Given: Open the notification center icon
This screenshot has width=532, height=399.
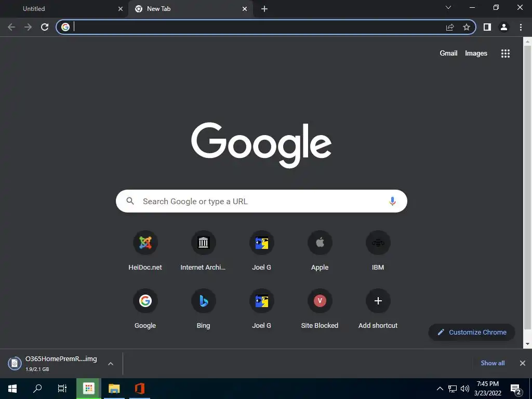Looking at the screenshot, I should coord(516,389).
